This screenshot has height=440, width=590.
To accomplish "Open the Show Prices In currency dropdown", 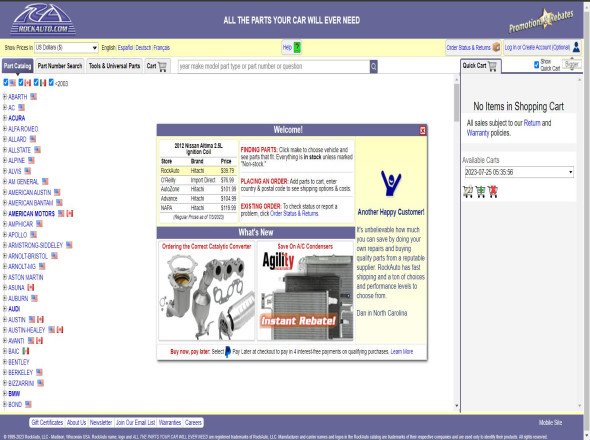I will click(66, 48).
